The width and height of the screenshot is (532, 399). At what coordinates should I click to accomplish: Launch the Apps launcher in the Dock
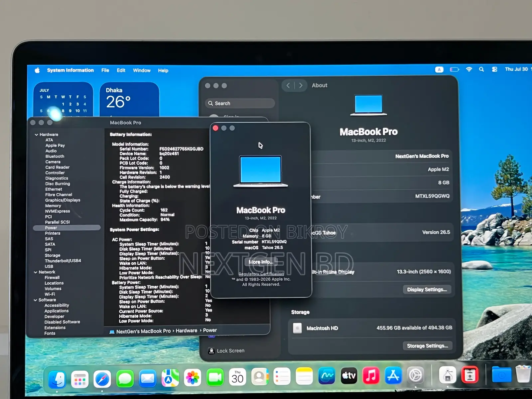pos(80,379)
